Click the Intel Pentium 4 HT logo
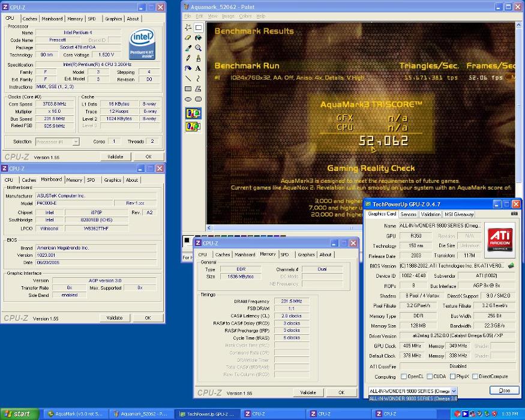This screenshot has width=525, height=420. 142,44
